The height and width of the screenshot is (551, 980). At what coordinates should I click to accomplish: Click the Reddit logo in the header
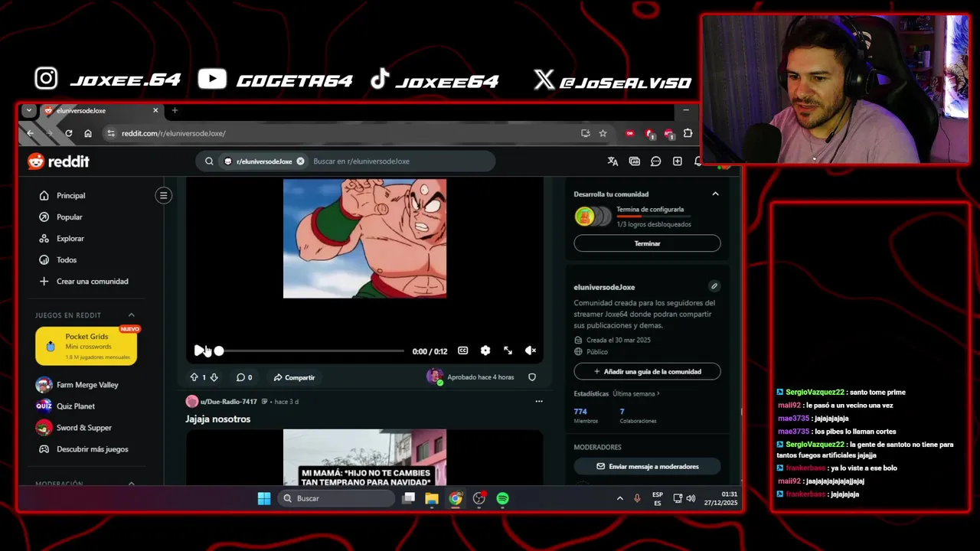pos(58,161)
